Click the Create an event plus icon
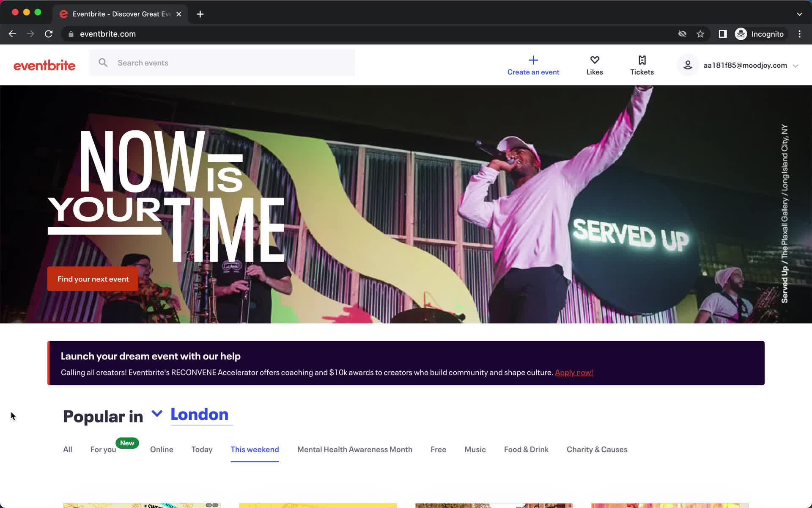The image size is (812, 508). click(x=533, y=60)
